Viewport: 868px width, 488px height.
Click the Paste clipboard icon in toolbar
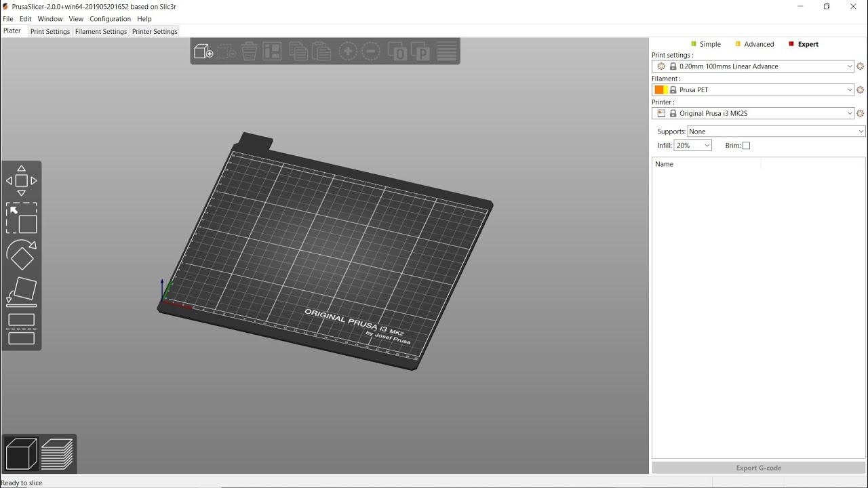[x=321, y=52]
